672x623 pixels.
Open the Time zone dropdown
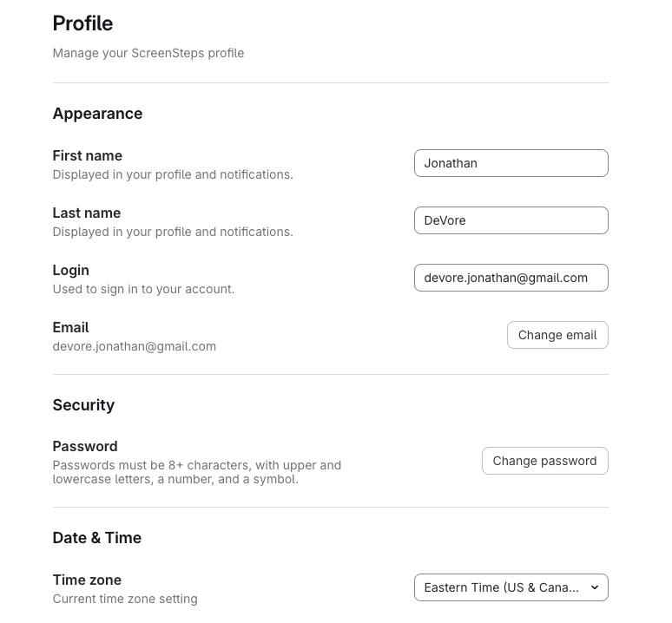click(511, 587)
